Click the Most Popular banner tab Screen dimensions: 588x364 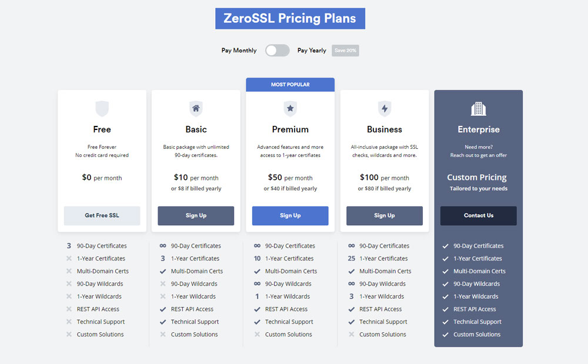point(290,85)
